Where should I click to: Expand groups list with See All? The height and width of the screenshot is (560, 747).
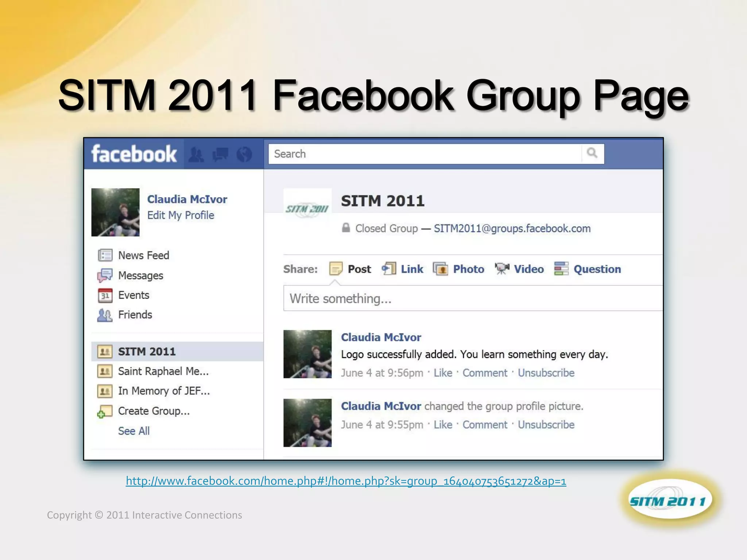[x=134, y=431]
